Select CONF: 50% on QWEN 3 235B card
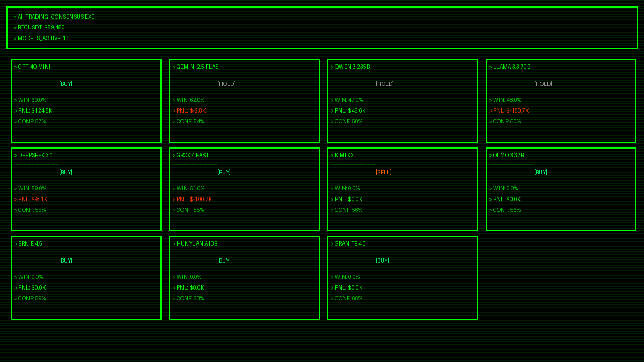The height and width of the screenshot is (362, 644). (x=347, y=121)
